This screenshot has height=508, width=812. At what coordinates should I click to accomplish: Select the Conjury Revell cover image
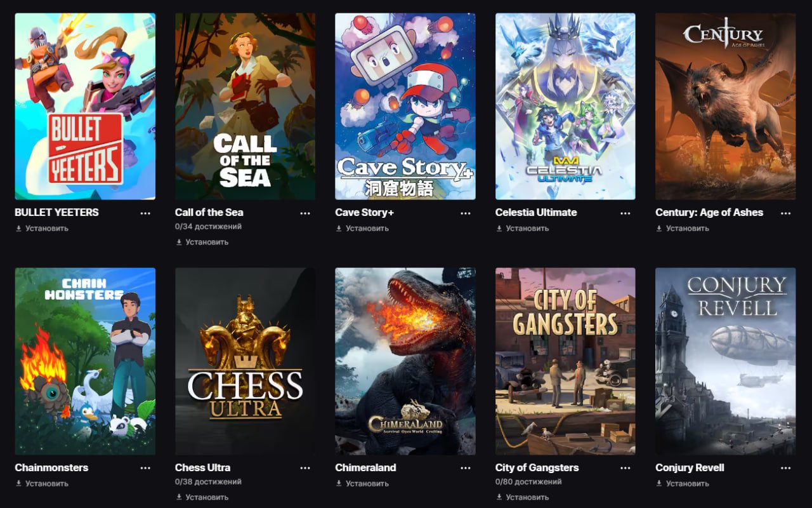point(726,361)
